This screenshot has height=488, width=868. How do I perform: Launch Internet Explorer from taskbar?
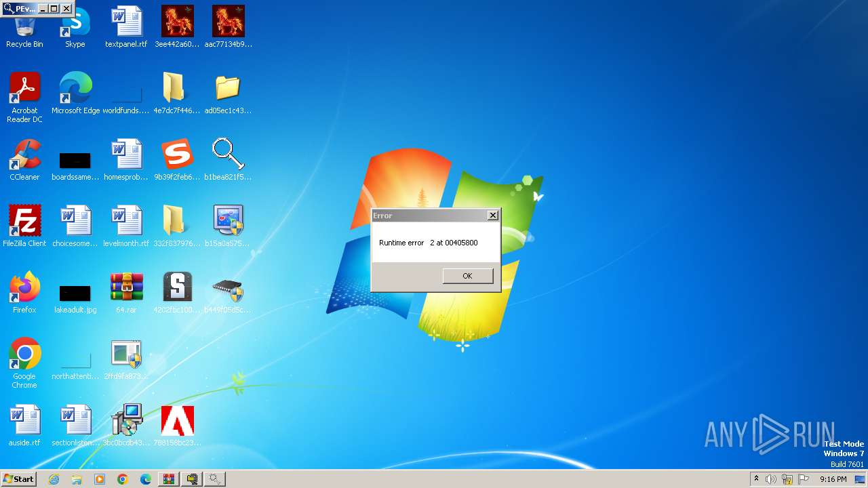(x=54, y=479)
